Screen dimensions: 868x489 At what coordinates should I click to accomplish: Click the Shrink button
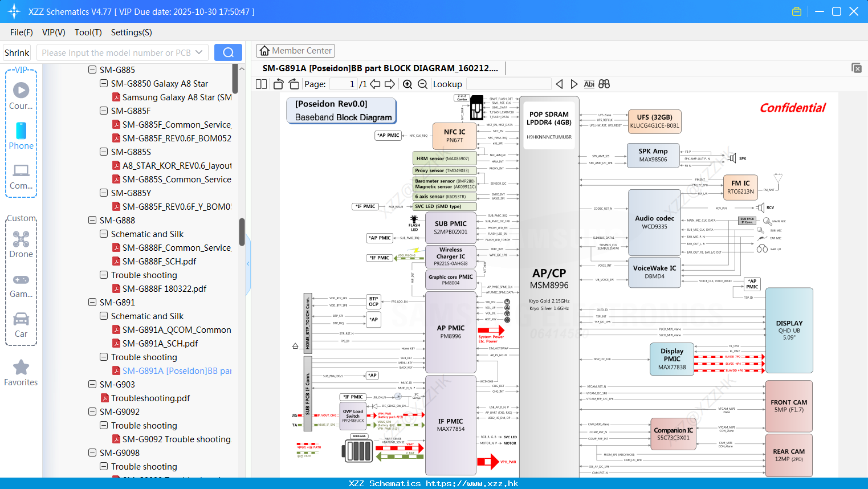[x=17, y=52]
